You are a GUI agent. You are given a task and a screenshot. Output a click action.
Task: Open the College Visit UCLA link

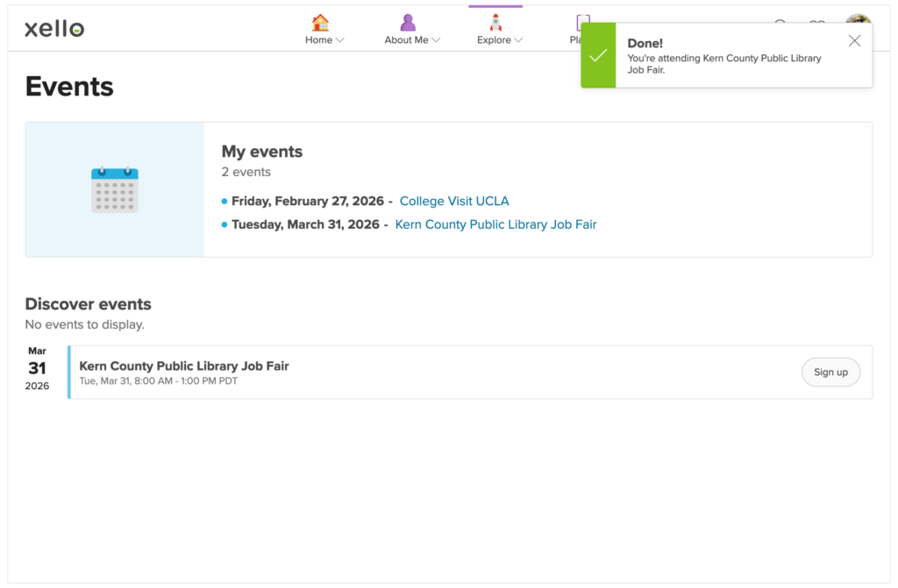tap(453, 201)
